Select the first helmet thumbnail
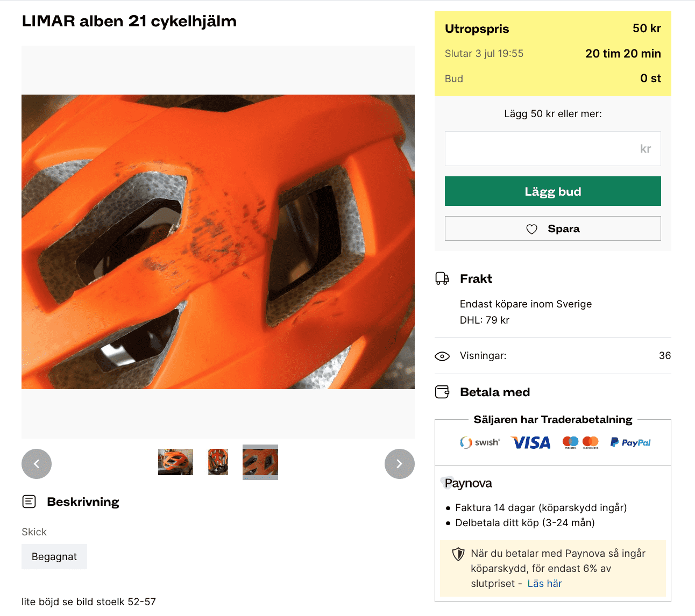Screen dimensions: 695x616 point(175,462)
